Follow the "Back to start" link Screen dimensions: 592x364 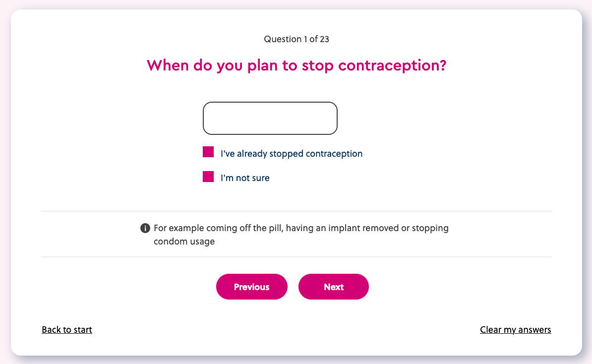[x=67, y=330]
